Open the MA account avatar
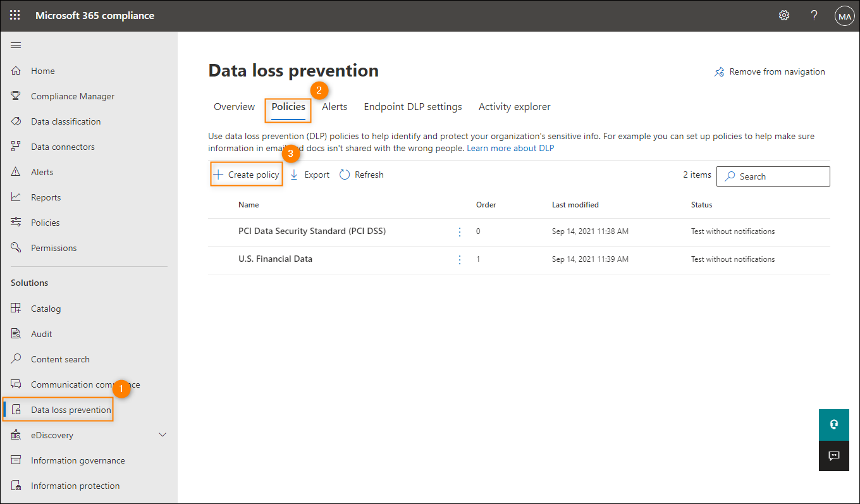The width and height of the screenshot is (860, 504). [x=845, y=16]
